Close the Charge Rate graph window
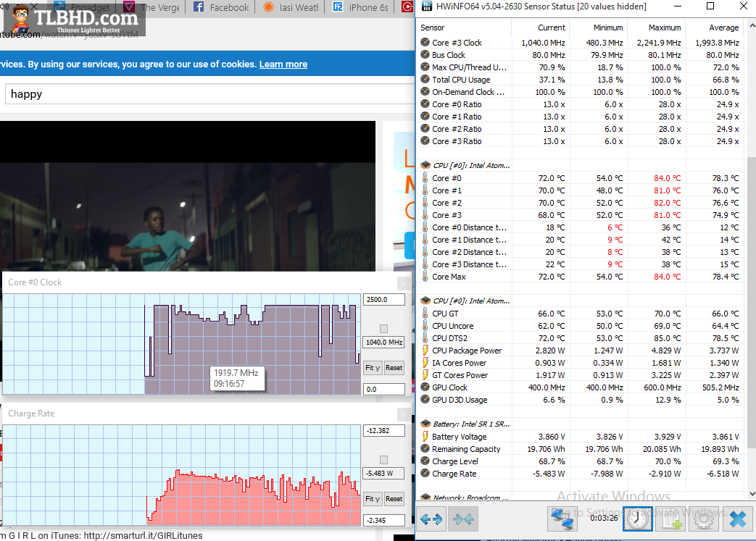The width and height of the screenshot is (756, 541). 404,414
